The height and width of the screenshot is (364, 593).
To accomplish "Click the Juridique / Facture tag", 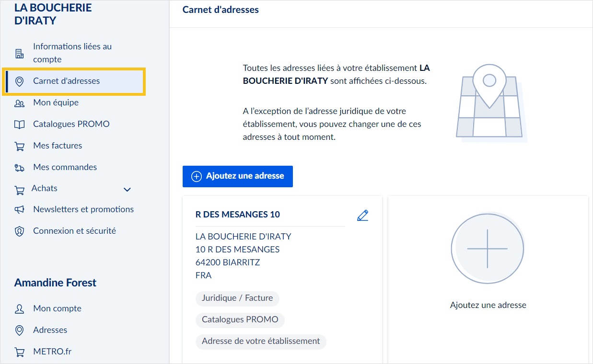I will (237, 298).
